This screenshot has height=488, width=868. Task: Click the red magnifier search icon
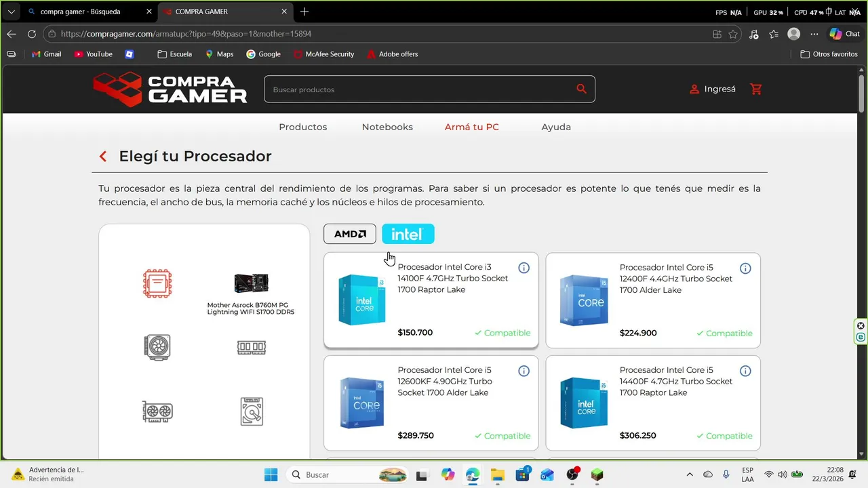click(581, 89)
